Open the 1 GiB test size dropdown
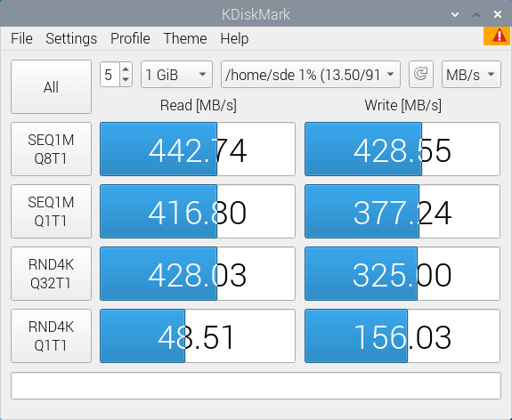The height and width of the screenshot is (420, 512). pyautogui.click(x=176, y=75)
